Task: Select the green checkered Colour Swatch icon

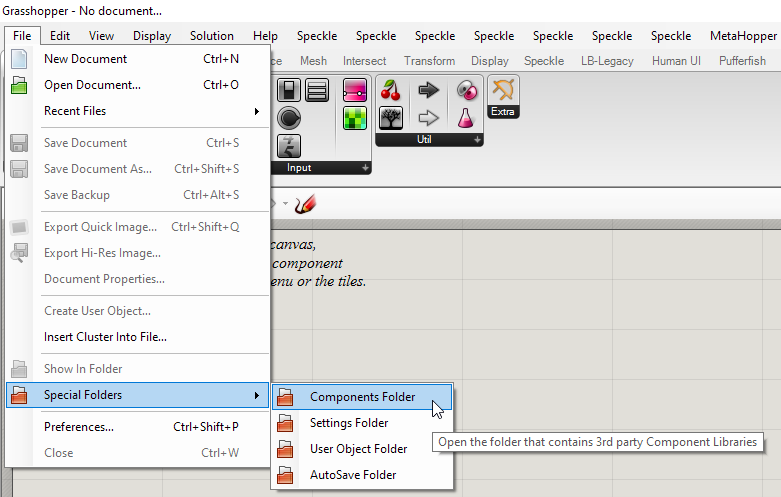Action: coord(355,118)
